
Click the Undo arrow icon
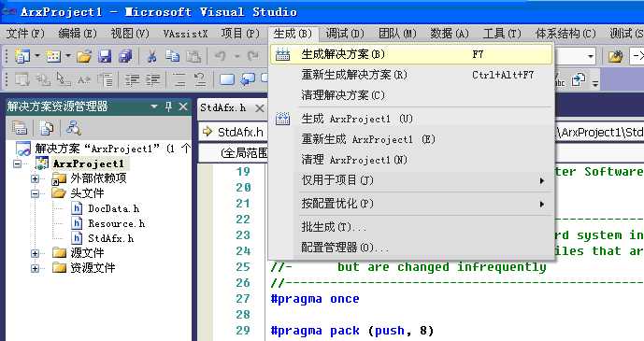point(221,56)
